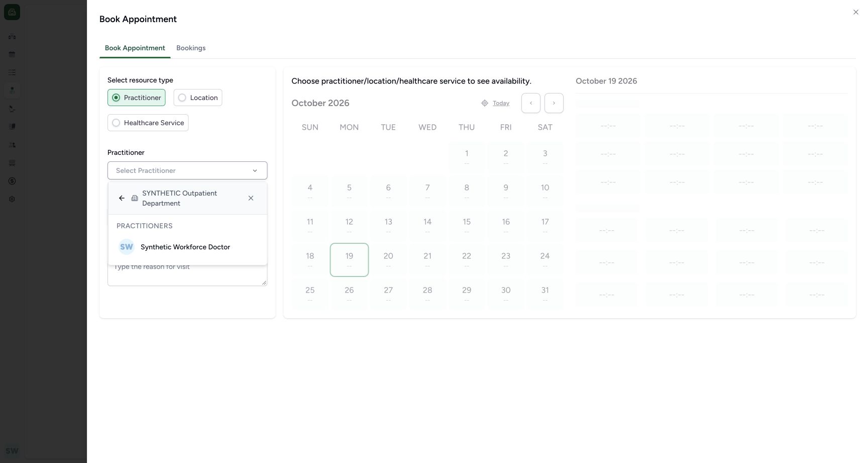Pick October 19 in the calendar

[x=349, y=260]
